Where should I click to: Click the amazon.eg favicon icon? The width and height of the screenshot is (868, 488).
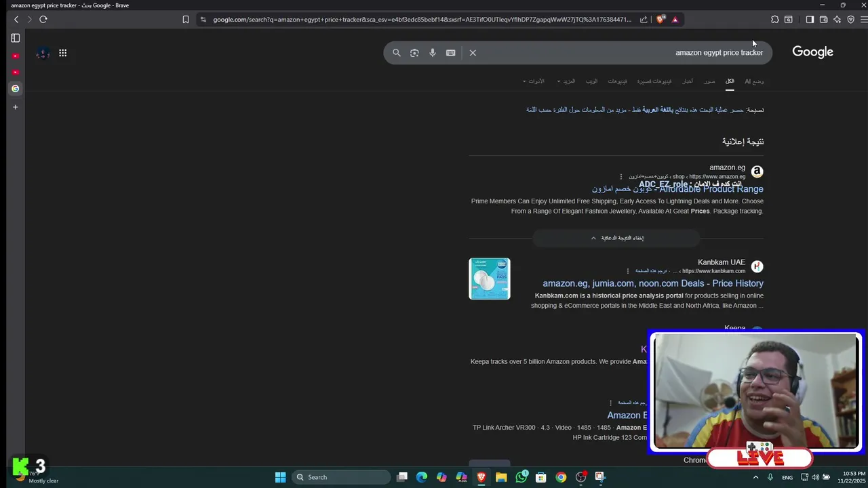[757, 172]
